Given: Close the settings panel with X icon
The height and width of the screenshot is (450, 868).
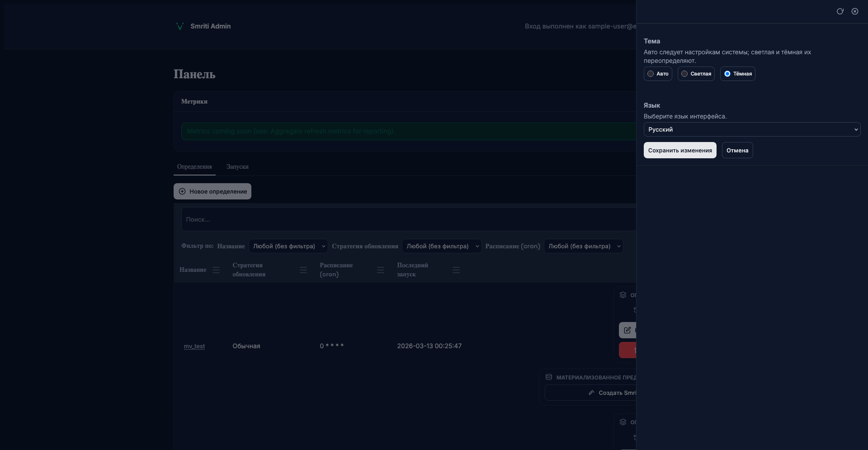Looking at the screenshot, I should click(x=855, y=11).
